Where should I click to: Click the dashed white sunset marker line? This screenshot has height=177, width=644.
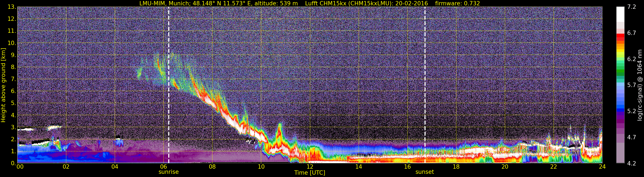coord(425,85)
